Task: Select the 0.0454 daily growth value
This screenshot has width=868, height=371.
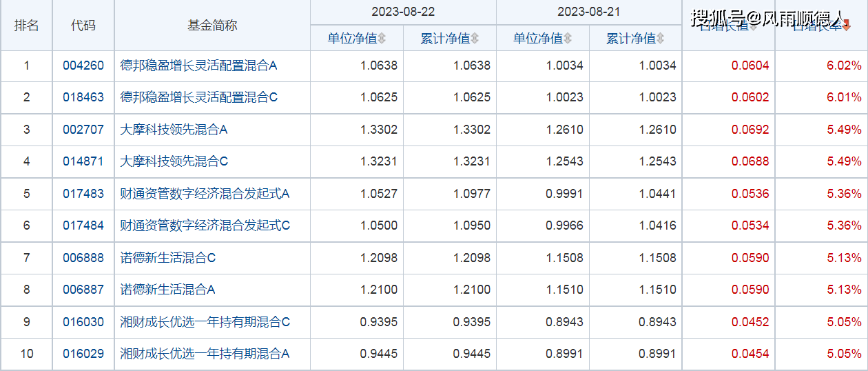Action: [750, 354]
